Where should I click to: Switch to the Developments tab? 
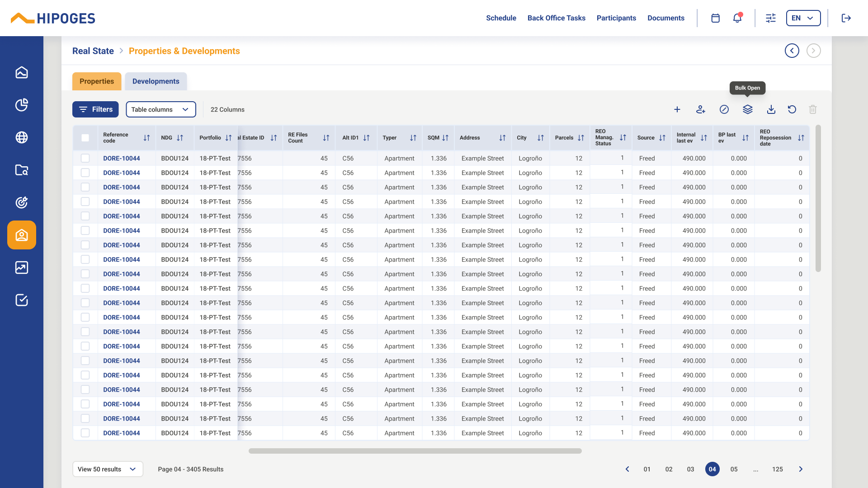[156, 81]
